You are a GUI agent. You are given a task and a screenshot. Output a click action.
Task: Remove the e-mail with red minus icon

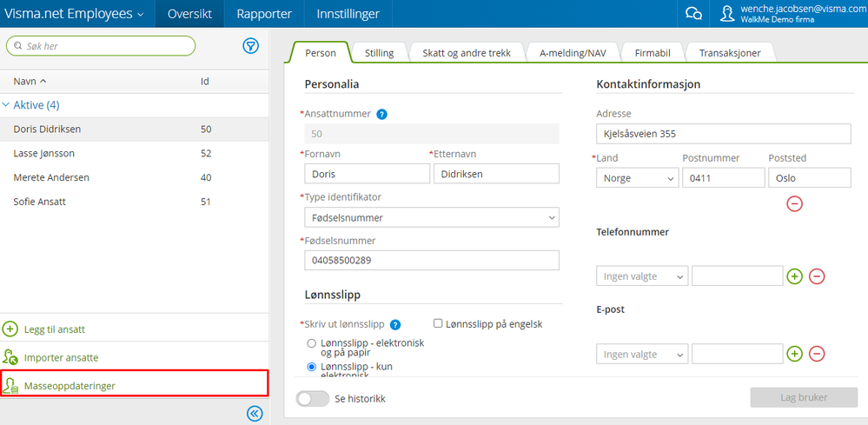pos(817,354)
